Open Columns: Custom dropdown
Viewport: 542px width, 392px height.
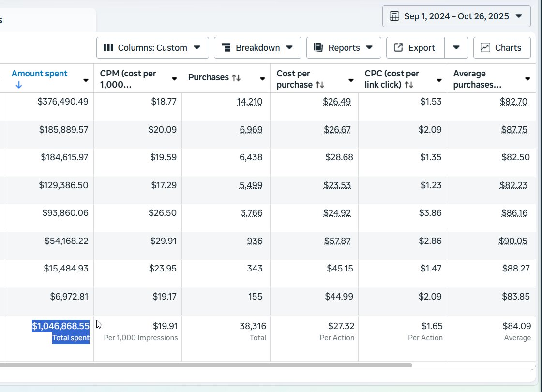[152, 48]
